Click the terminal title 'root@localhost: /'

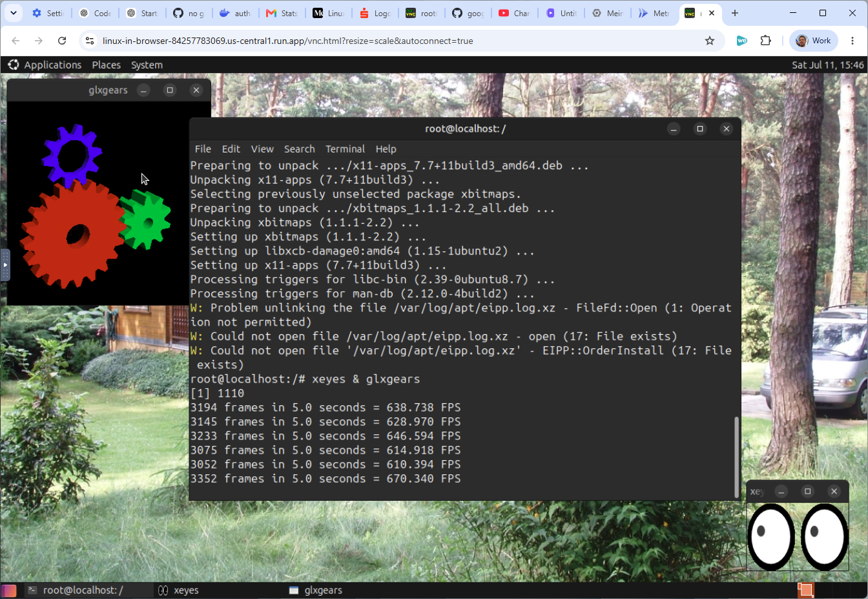pyautogui.click(x=465, y=129)
